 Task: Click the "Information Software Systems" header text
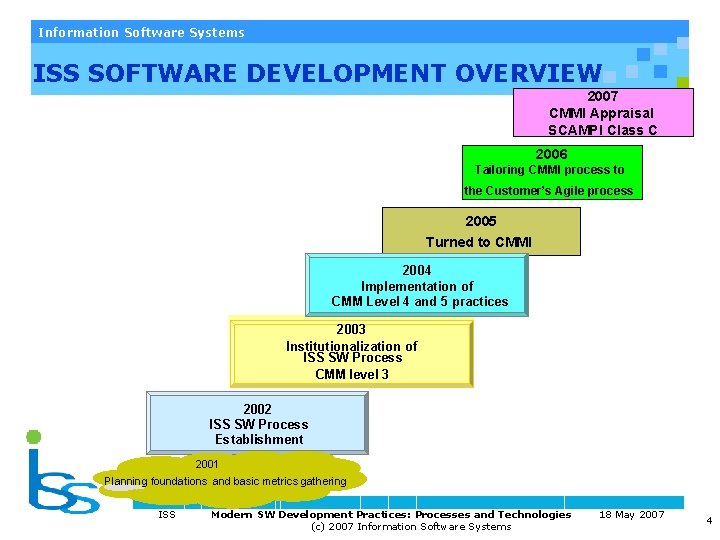141,33
